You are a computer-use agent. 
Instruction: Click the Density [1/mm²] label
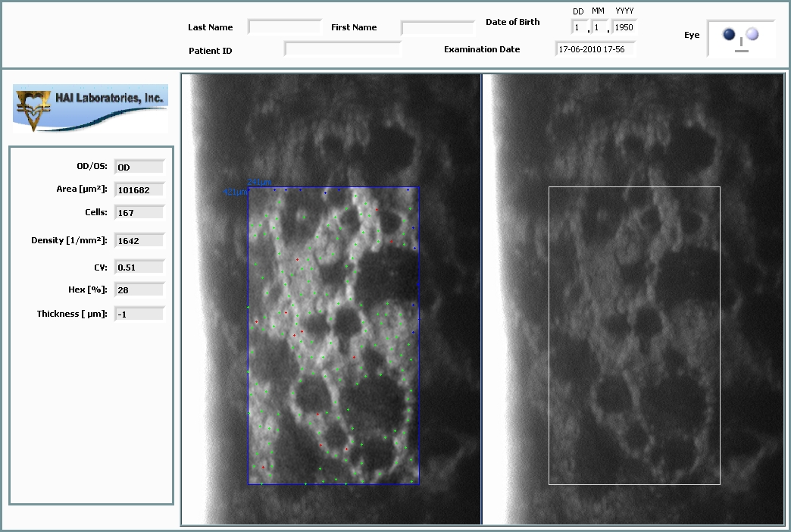coord(69,240)
